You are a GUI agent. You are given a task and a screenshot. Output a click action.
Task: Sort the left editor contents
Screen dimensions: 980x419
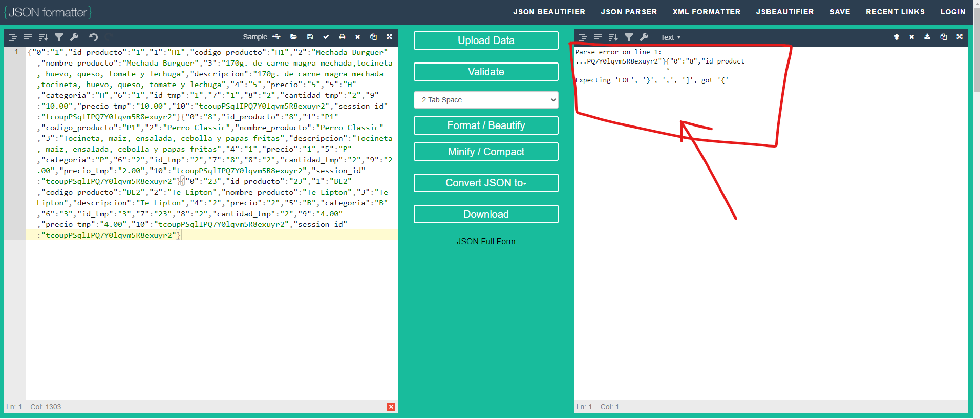click(44, 37)
